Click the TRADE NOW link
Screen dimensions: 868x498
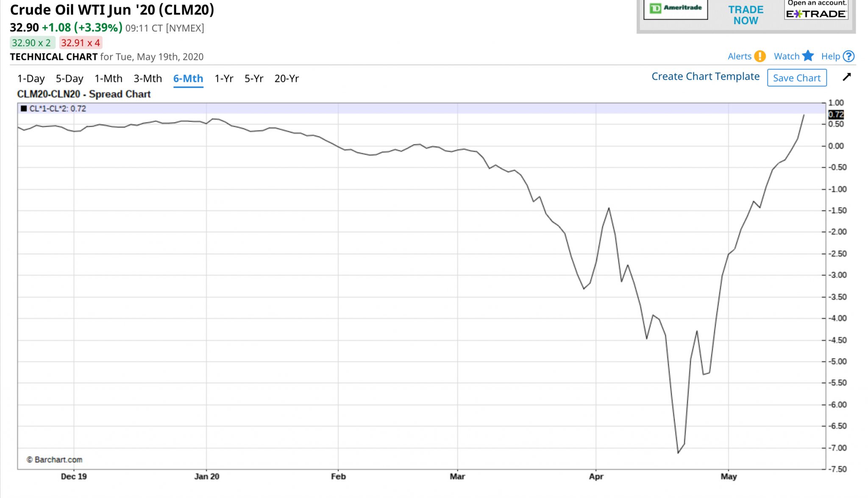pos(746,15)
